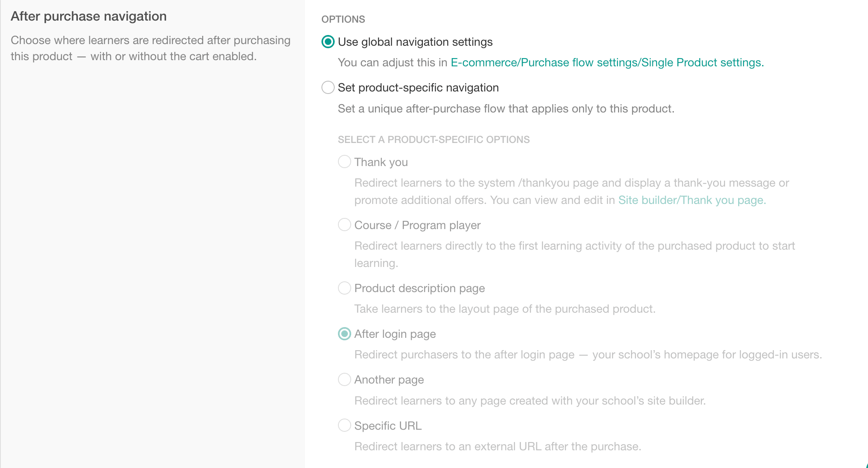Viewport: 868px width, 468px height.
Task: Select "Use global navigation settings" option
Action: pos(328,42)
